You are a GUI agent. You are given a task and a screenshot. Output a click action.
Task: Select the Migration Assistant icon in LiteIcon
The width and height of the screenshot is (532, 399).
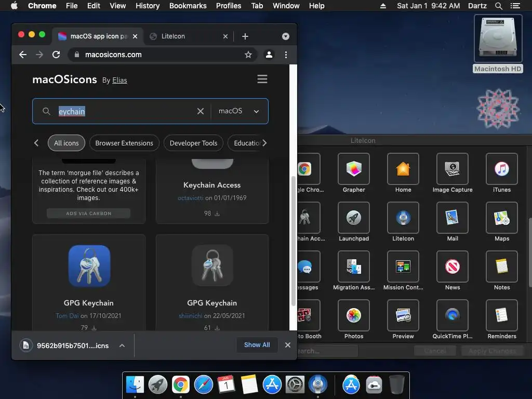tap(353, 267)
